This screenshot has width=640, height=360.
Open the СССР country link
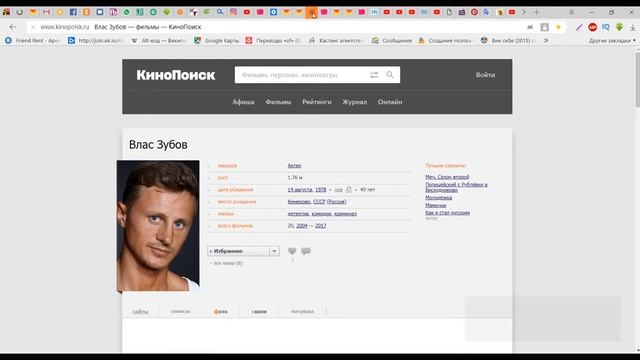point(319,202)
